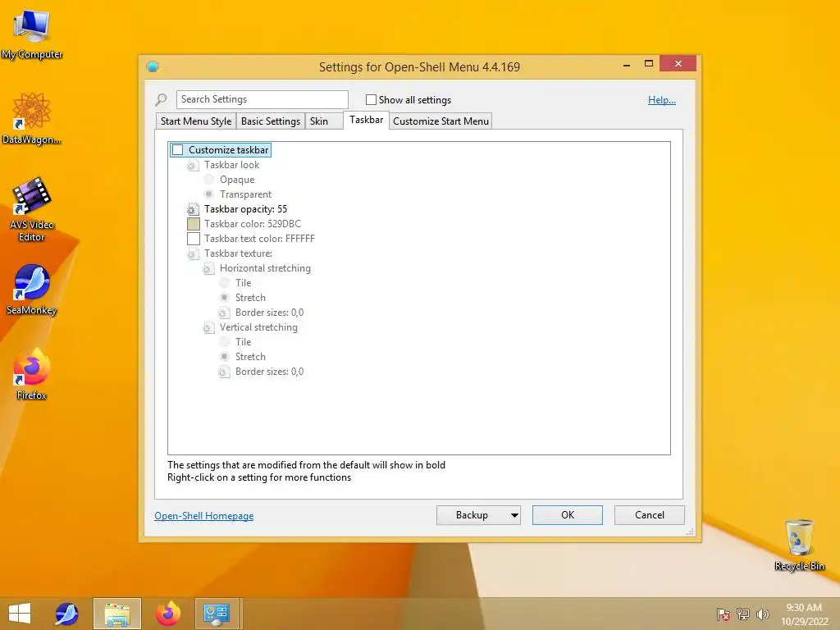
Task: Click the OK button
Action: pyautogui.click(x=568, y=515)
